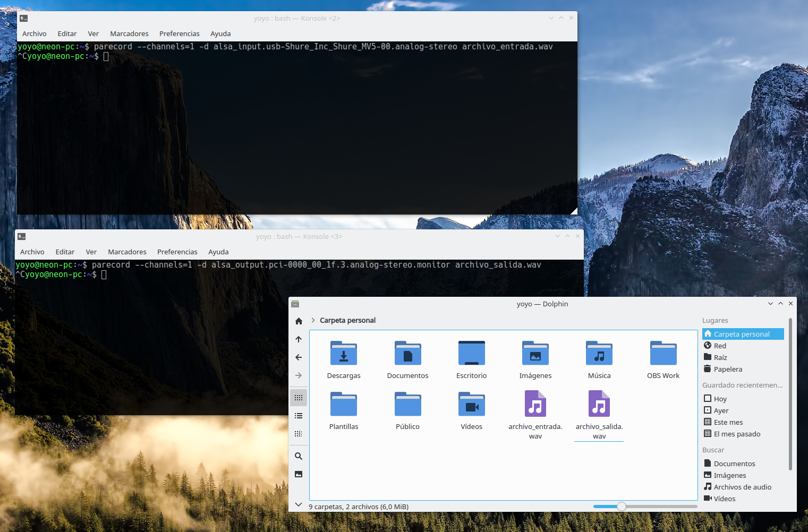The height and width of the screenshot is (532, 808).
Task: Navigate back with the left arrow
Action: (299, 357)
